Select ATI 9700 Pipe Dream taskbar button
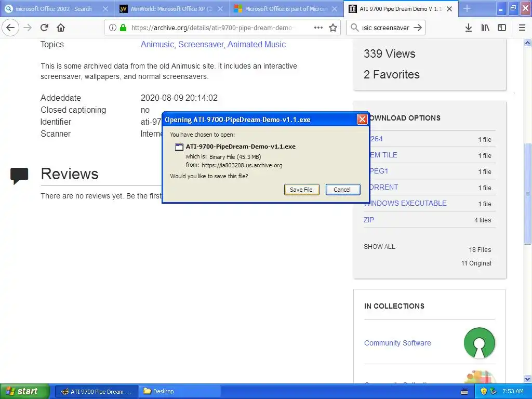The image size is (532, 399). [96, 392]
